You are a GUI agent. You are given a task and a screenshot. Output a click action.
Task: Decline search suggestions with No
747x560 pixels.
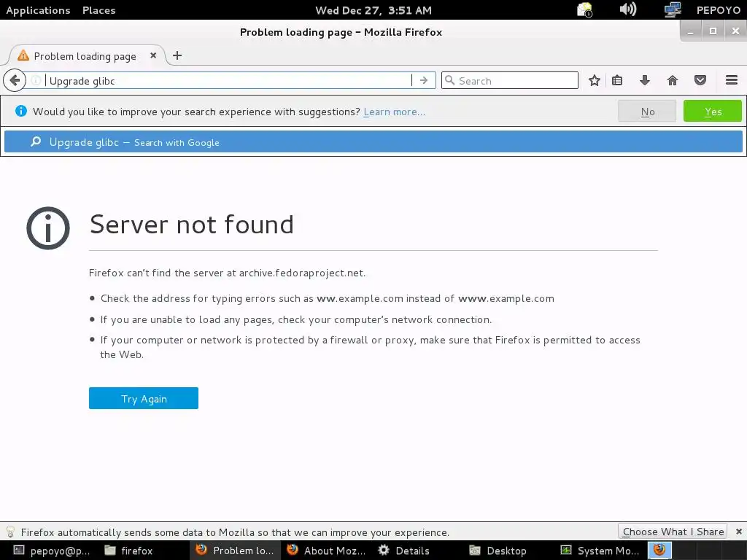[647, 111]
